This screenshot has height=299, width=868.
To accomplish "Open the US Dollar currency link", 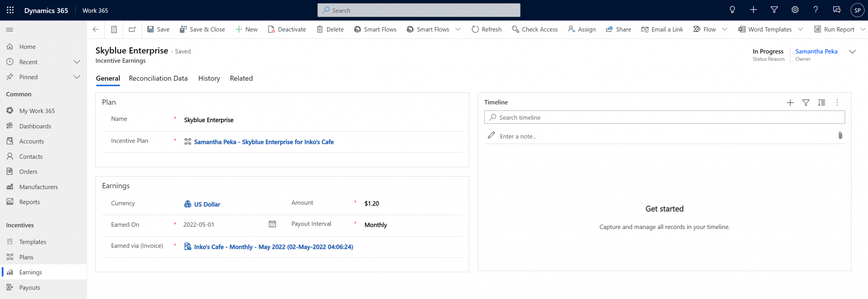I will coord(207,204).
